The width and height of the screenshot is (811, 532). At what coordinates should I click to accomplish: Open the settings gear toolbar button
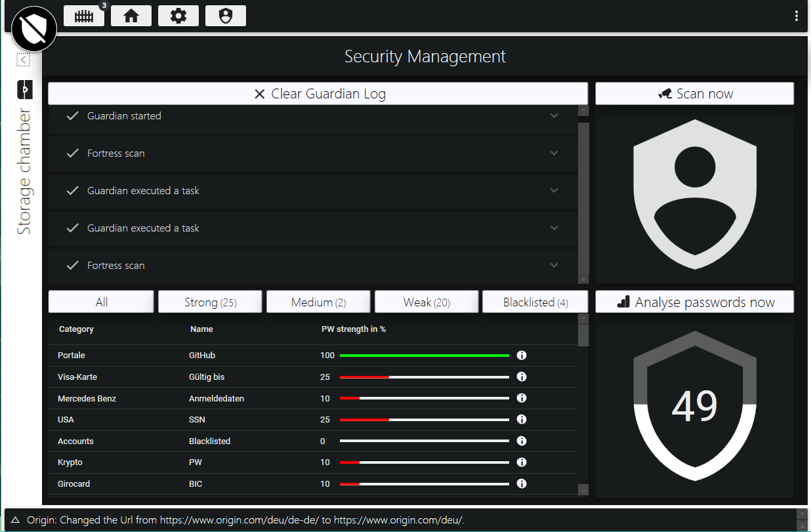tap(178, 16)
